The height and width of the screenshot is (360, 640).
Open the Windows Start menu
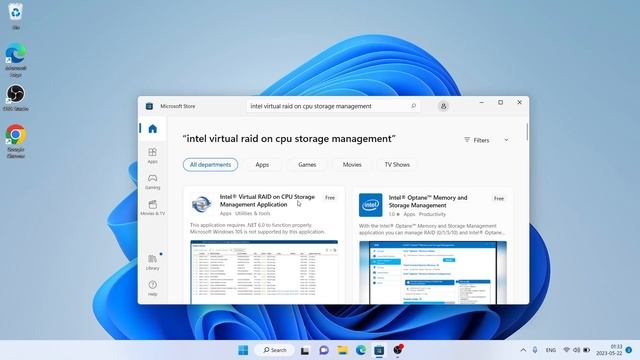coord(243,350)
